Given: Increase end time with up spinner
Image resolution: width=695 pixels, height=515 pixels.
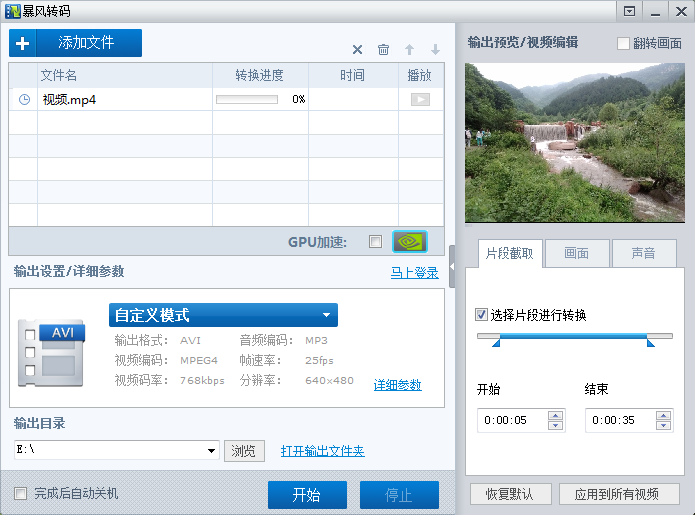Looking at the screenshot, I should click(x=664, y=415).
